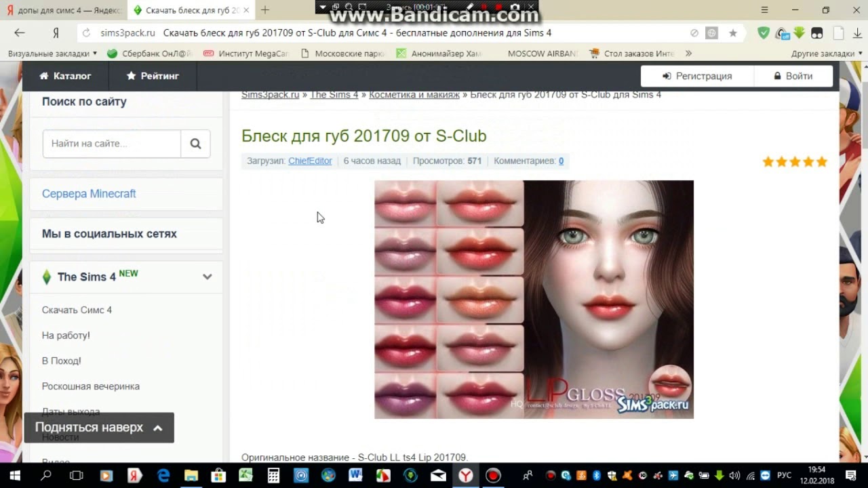Click the search magnifier button on site
The image size is (868, 488).
(195, 144)
